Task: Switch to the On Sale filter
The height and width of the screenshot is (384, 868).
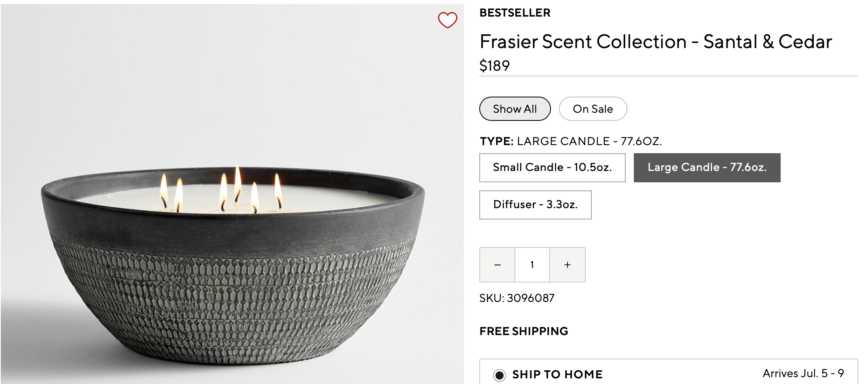Action: pyautogui.click(x=593, y=109)
